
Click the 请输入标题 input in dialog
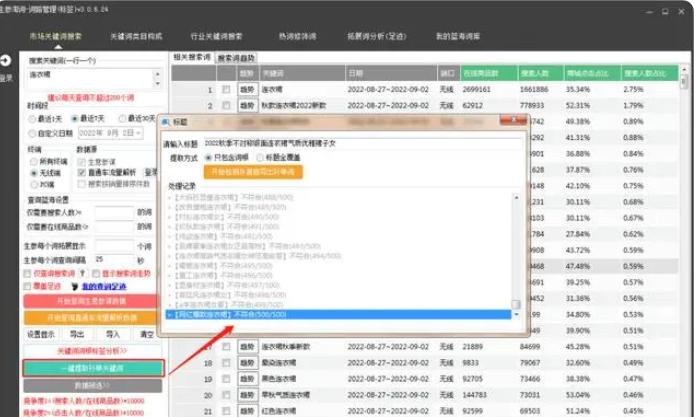(362, 144)
